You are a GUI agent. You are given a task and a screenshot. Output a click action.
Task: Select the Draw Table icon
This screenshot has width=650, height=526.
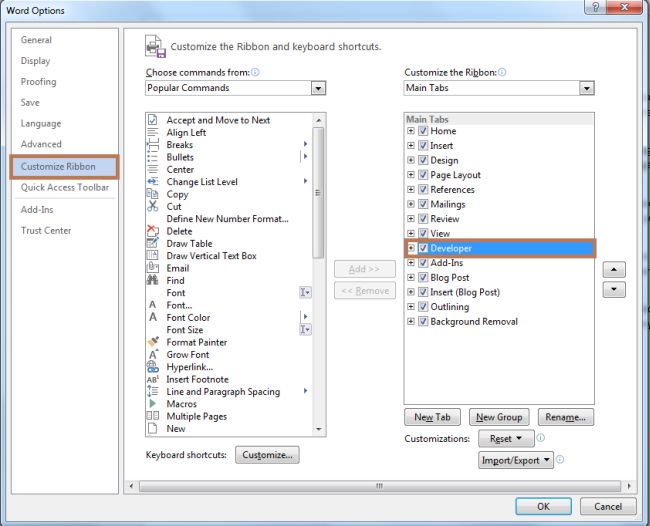coord(153,243)
